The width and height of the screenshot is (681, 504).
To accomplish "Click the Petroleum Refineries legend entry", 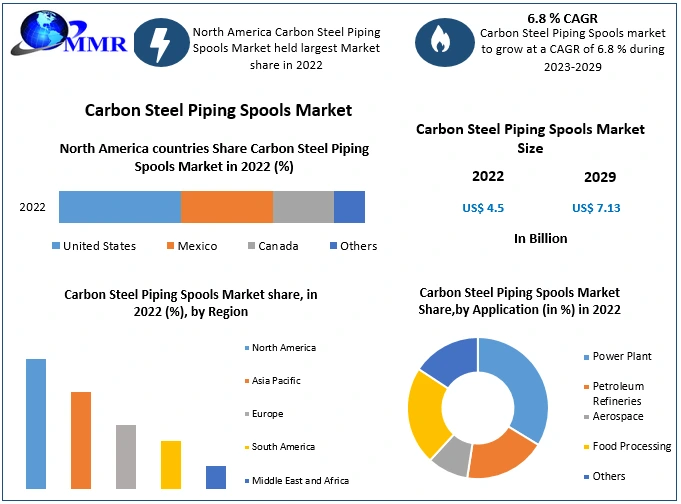I will tap(618, 393).
